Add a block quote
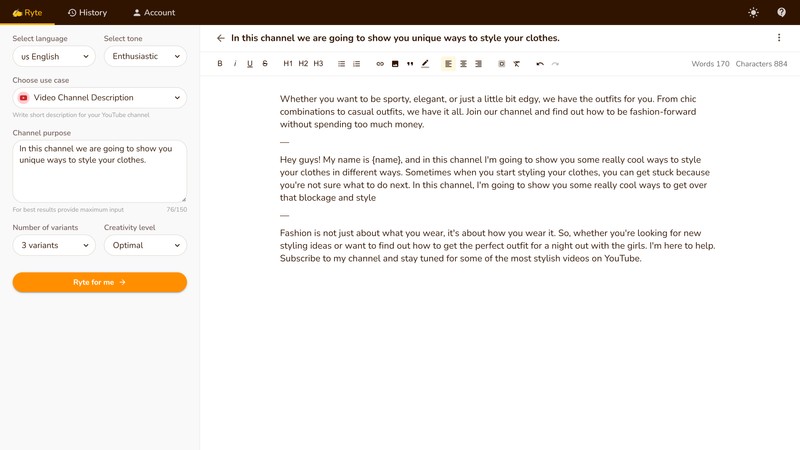This screenshot has height=450, width=800. tap(410, 64)
